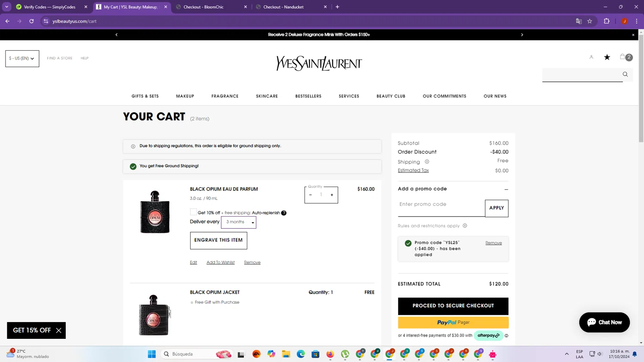Click the search magnifier icon
Screen dimensions: 644x362
[625, 74]
